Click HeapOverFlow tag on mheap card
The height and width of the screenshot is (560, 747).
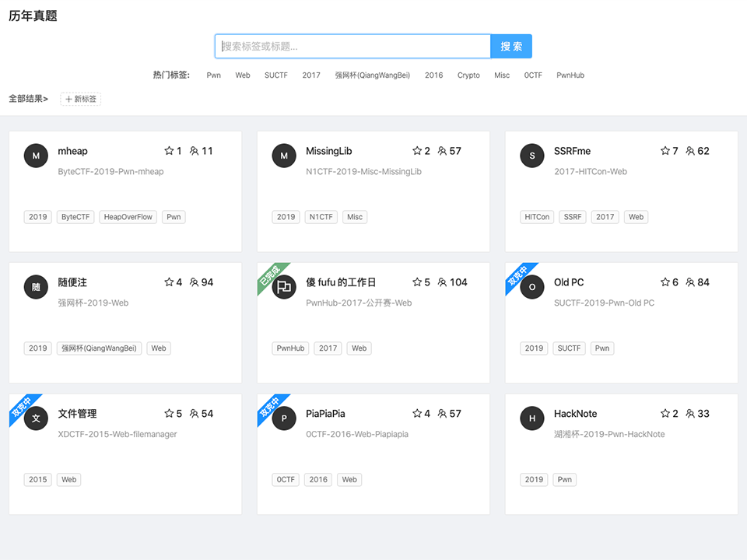(x=128, y=217)
